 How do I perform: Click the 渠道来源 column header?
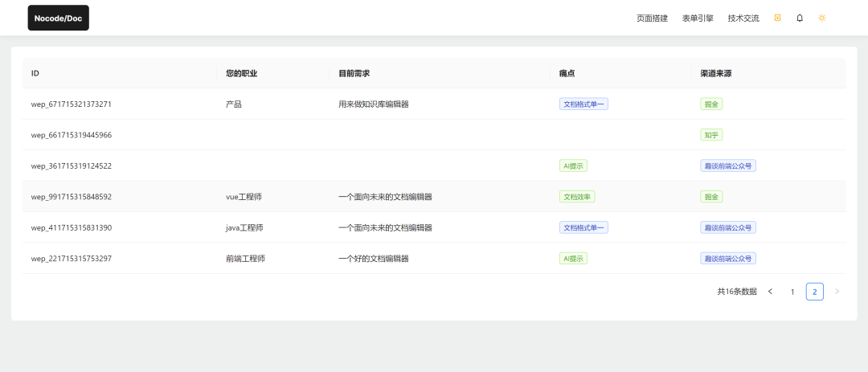pos(715,73)
